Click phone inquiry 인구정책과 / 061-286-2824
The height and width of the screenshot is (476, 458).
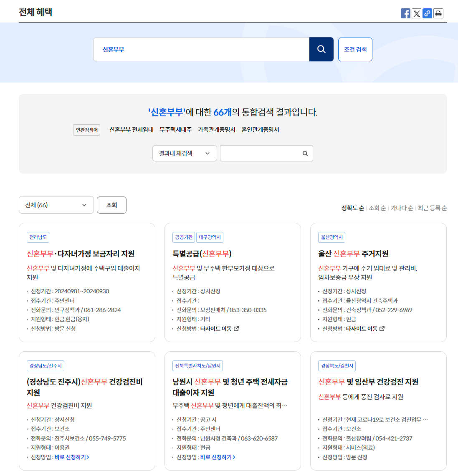click(88, 310)
